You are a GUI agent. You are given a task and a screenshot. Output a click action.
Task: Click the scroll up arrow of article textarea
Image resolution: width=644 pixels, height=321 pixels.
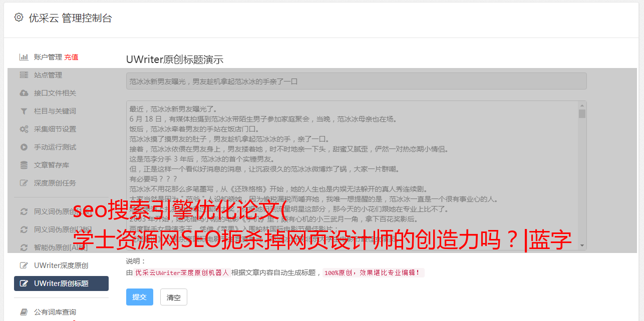[x=582, y=105]
